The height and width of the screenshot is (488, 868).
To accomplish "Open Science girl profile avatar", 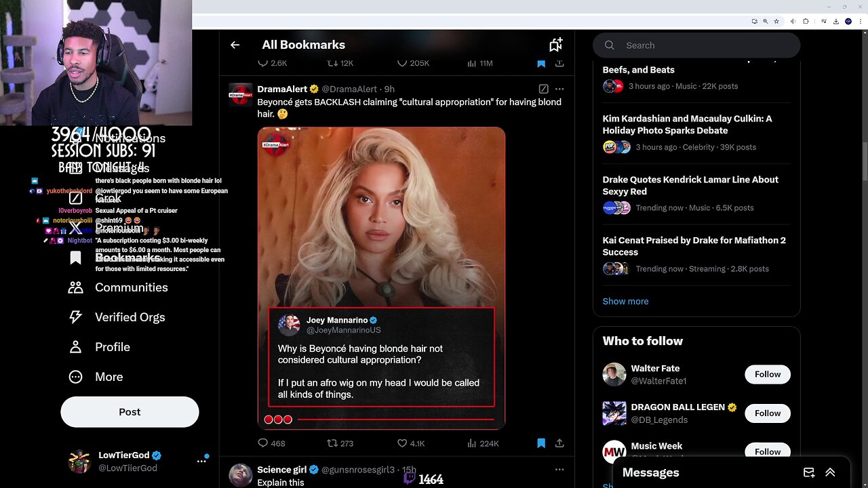I will coord(241,475).
